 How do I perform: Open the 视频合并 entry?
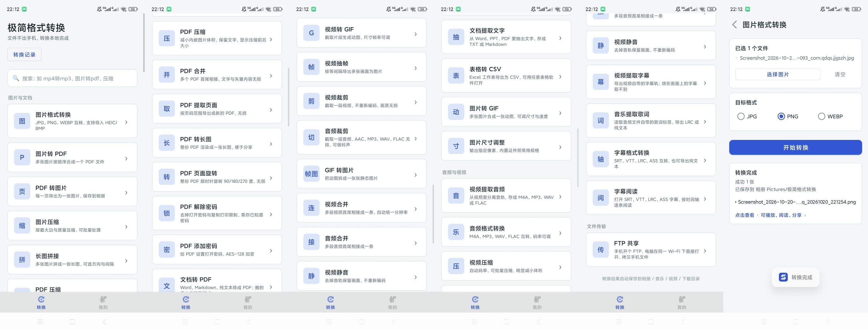[x=361, y=208]
